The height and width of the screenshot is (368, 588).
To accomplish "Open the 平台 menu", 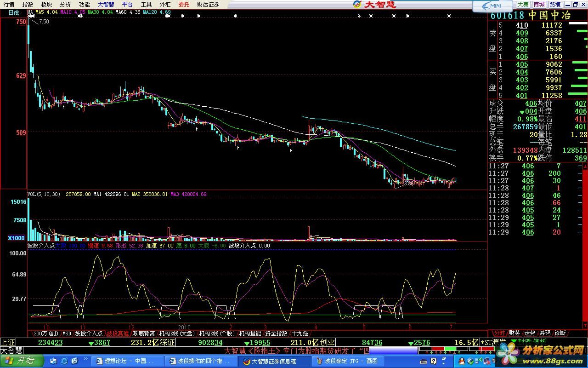I will point(127,4).
